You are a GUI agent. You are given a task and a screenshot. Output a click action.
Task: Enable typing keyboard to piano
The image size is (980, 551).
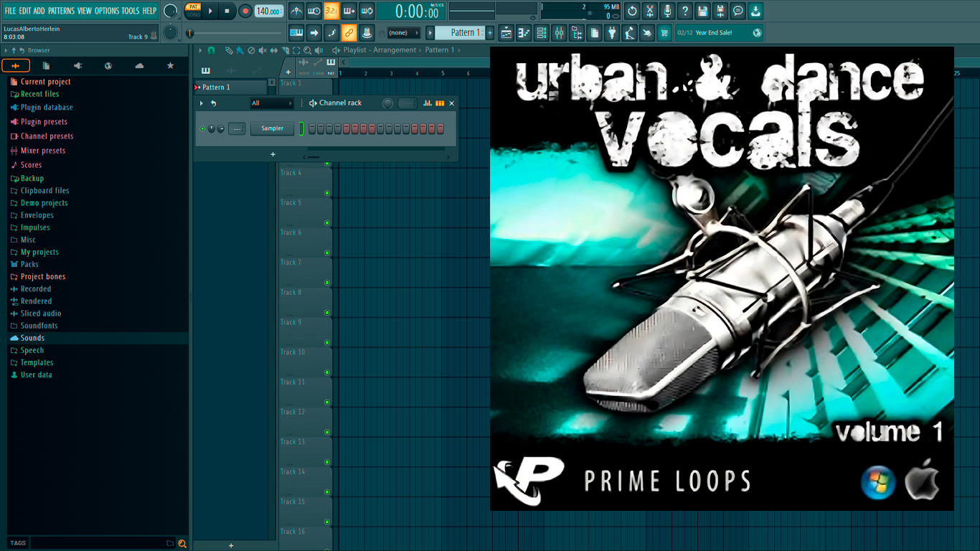click(x=296, y=32)
